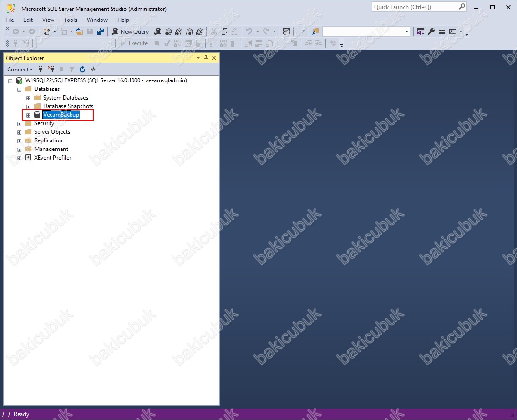517x420 pixels.
Task: Select the Server Objects item
Action: (x=52, y=132)
